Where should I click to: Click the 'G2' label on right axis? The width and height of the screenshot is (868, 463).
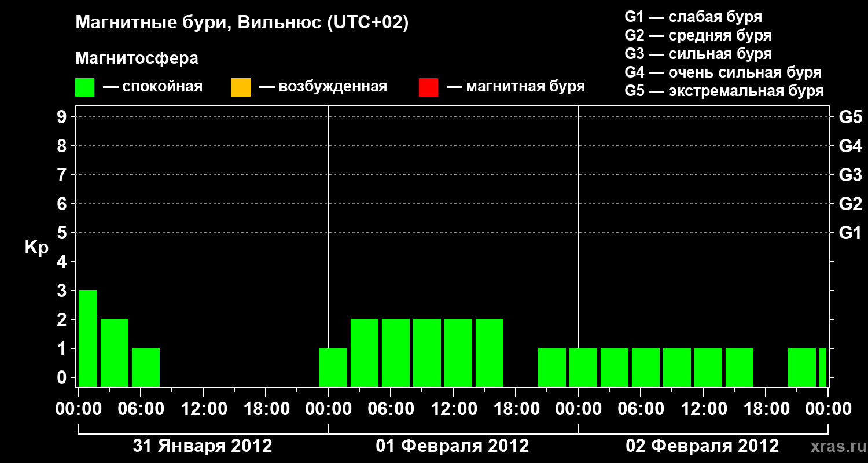[850, 204]
